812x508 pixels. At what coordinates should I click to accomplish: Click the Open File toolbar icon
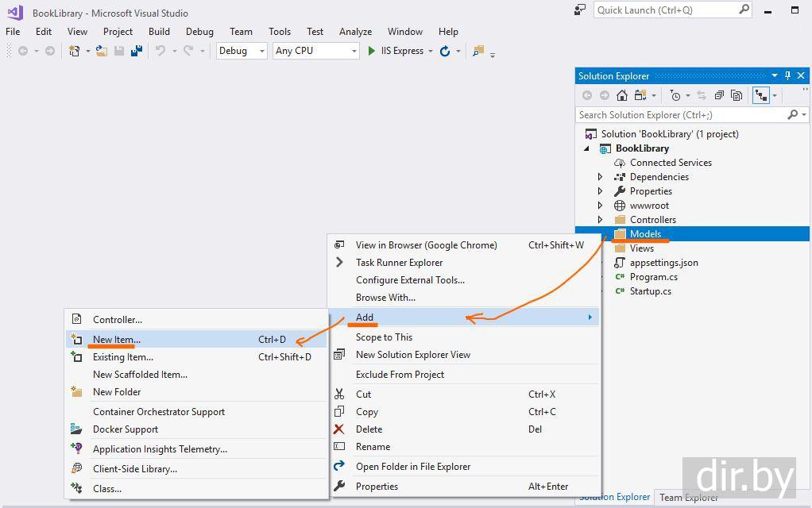pyautogui.click(x=102, y=51)
